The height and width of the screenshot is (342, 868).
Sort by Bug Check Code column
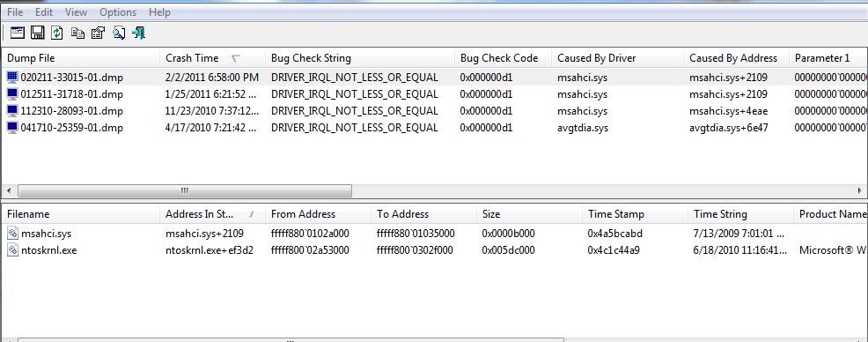[x=504, y=58]
